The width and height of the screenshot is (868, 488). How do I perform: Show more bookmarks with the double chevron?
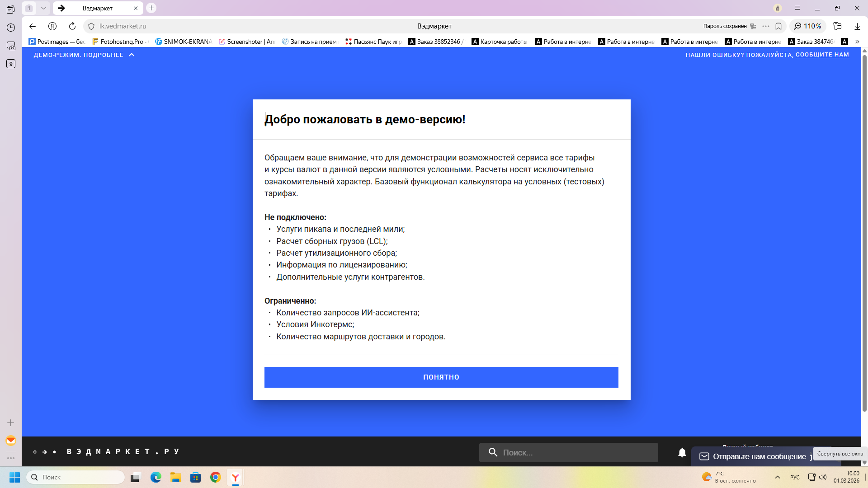(857, 42)
